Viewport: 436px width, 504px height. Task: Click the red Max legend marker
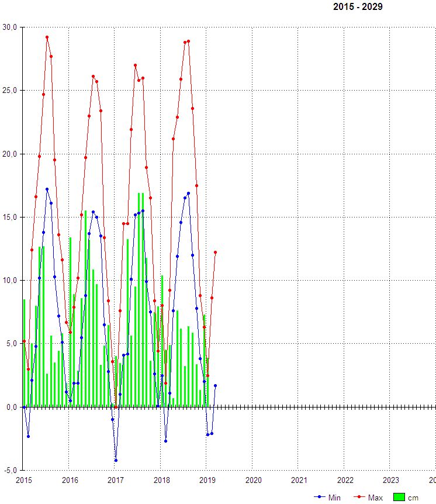point(359,498)
